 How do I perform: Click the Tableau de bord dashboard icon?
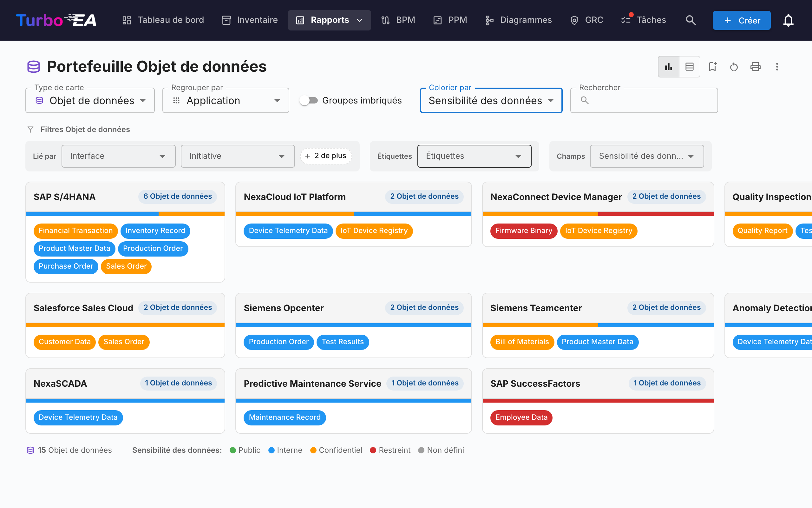point(127,20)
